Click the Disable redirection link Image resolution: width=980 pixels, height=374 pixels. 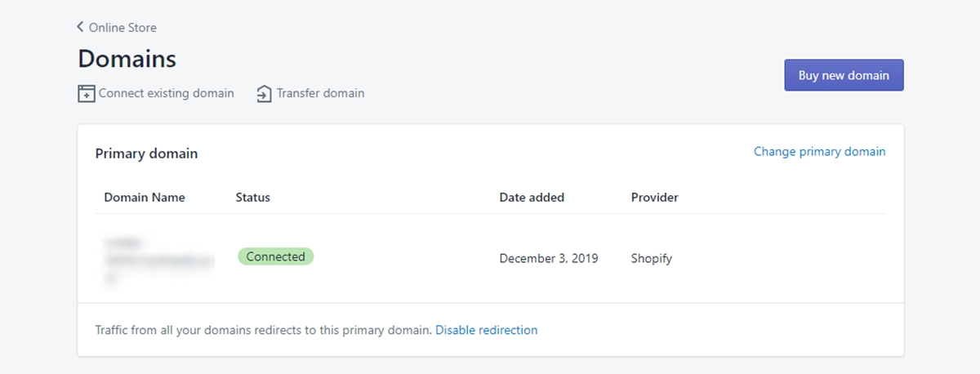[x=486, y=330]
